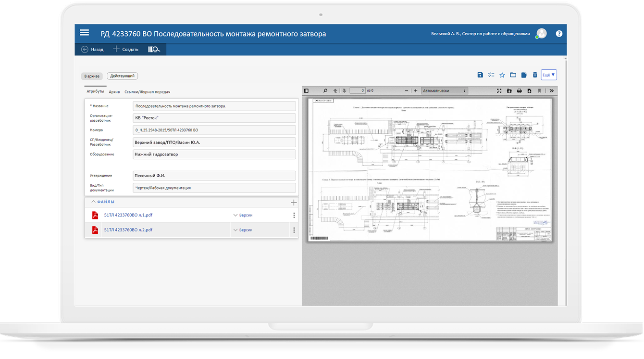Delete the document using the trash icon
The image size is (644, 359).
[535, 75]
